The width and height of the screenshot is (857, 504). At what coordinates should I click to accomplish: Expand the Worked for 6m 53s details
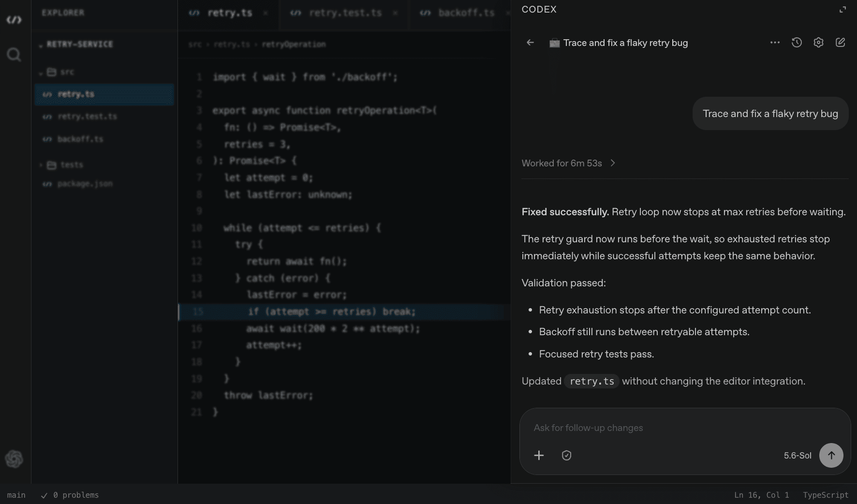pyautogui.click(x=568, y=163)
